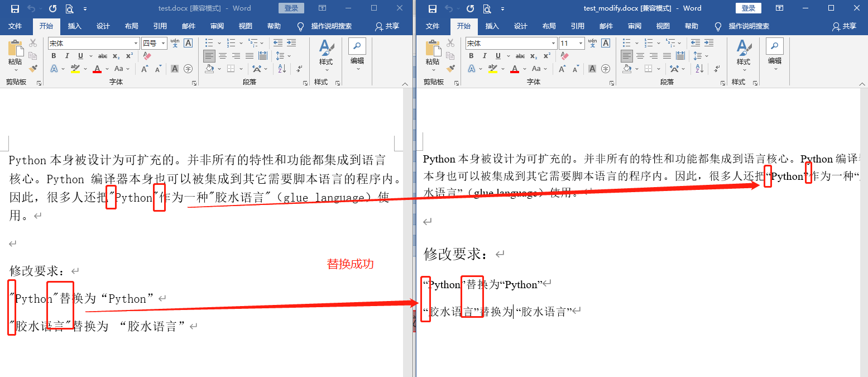Click print preview icon in test_modify.docx title bar
Image resolution: width=868 pixels, height=377 pixels.
[x=487, y=8]
